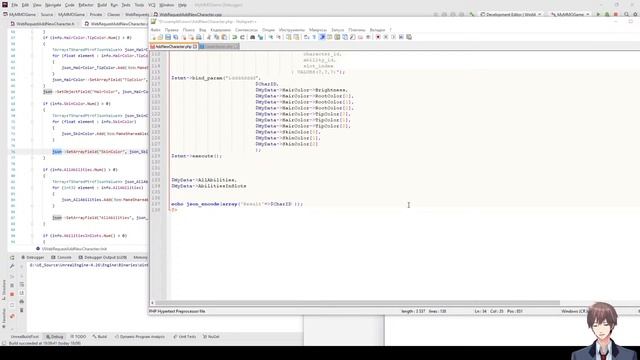The width and height of the screenshot is (640, 360).
Task: Switch to Console tab in Rider debug panel
Action: pyautogui.click(x=61, y=258)
